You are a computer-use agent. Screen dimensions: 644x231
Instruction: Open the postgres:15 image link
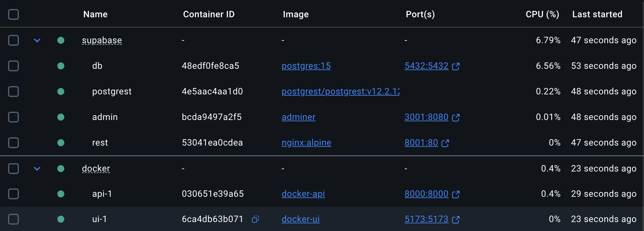[306, 66]
